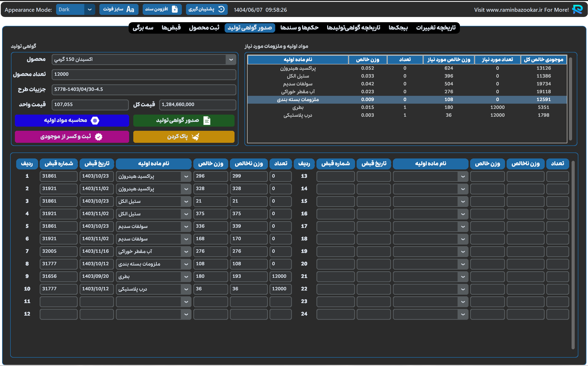Open the تاریخچه تغییرات tab
This screenshot has height=366, width=588.
coord(436,28)
